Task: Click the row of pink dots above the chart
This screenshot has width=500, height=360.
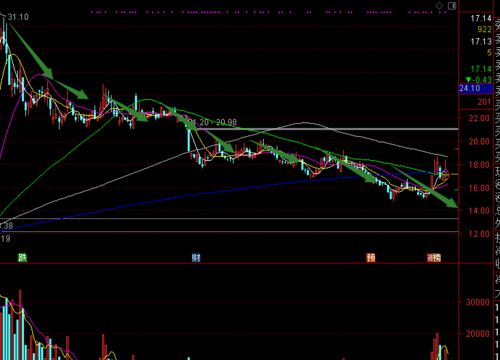Action: [x=268, y=12]
